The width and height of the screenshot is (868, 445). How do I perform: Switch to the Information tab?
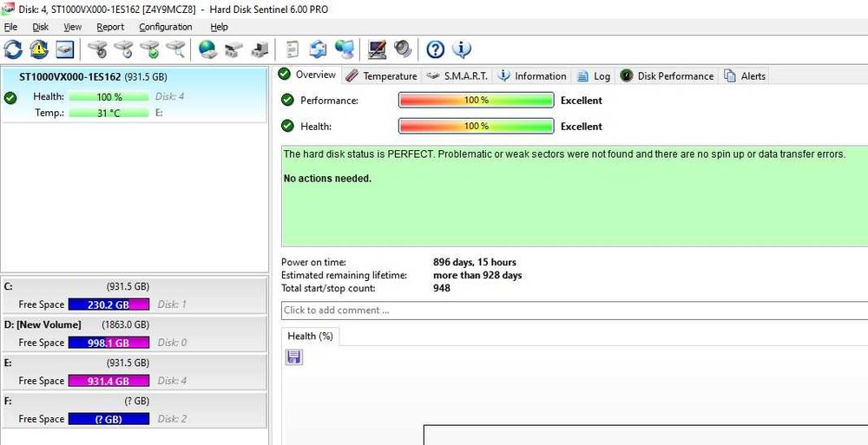pos(532,75)
